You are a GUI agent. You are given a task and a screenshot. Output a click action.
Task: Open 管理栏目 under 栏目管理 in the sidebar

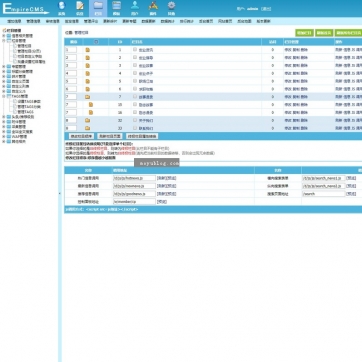click(24, 46)
